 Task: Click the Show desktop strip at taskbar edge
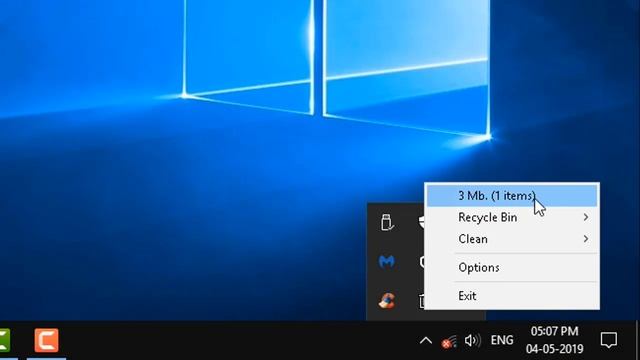click(638, 340)
